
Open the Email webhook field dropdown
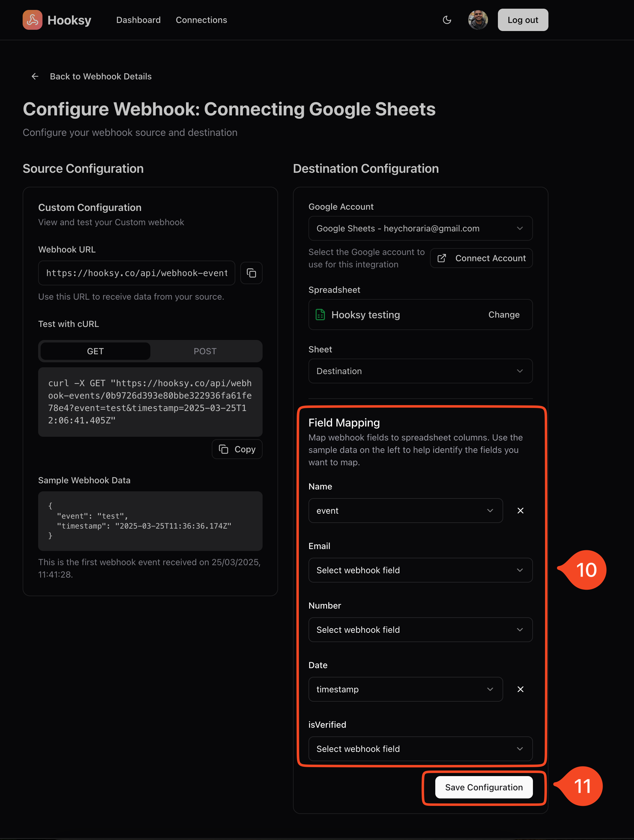420,570
